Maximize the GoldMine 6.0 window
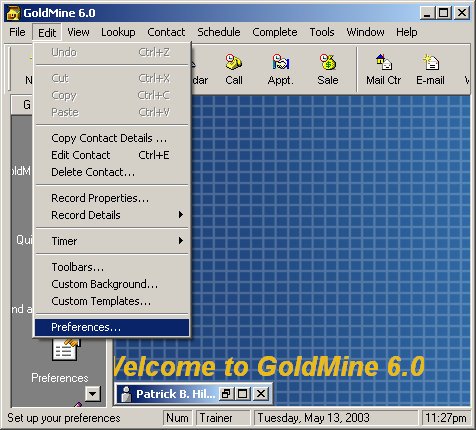 click(x=444, y=13)
